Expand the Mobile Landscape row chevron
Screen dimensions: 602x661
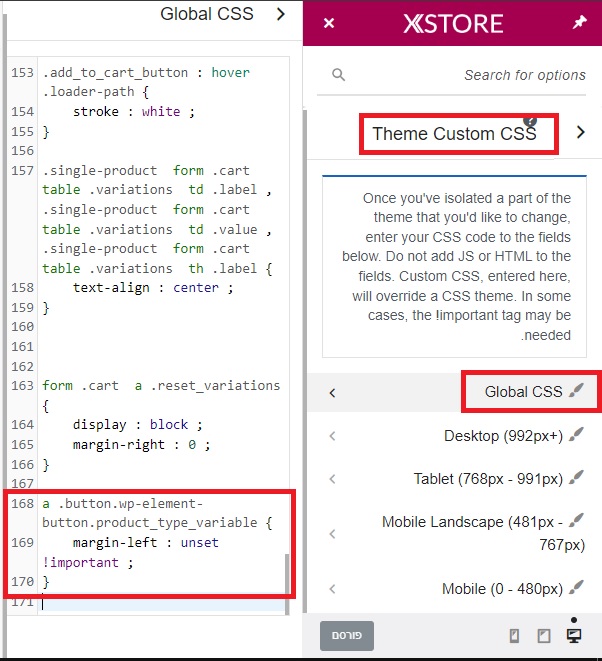pyautogui.click(x=332, y=534)
